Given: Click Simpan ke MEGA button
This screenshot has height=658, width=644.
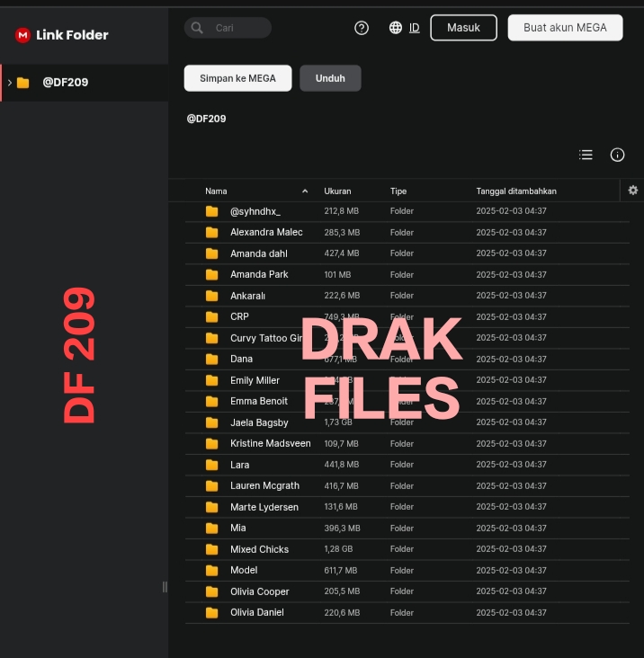Looking at the screenshot, I should [237, 78].
